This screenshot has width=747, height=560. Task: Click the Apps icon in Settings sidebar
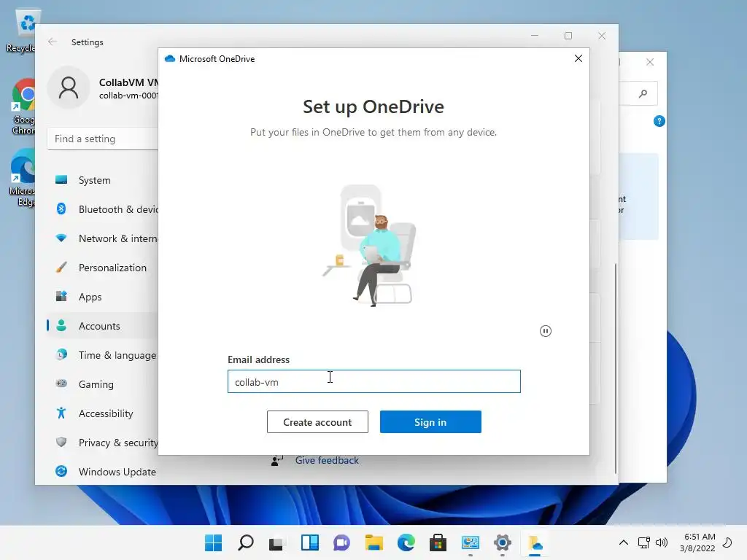pos(61,296)
